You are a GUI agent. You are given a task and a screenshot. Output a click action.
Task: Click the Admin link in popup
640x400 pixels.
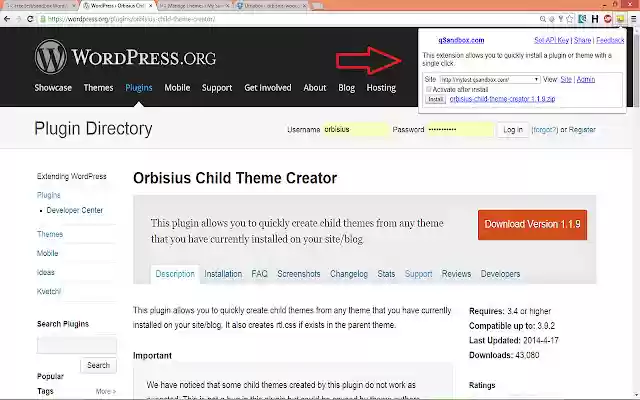586,79
